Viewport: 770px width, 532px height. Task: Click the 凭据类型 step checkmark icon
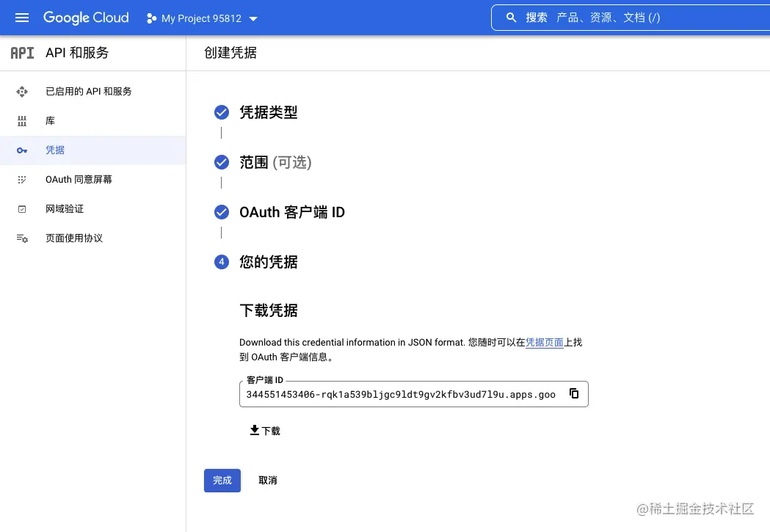pos(222,112)
